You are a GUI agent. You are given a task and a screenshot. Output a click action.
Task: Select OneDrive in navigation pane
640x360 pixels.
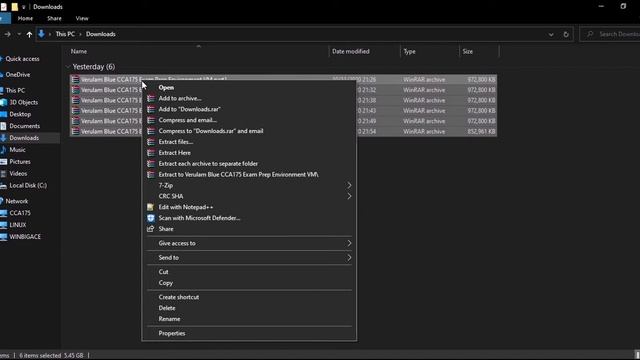tap(18, 75)
